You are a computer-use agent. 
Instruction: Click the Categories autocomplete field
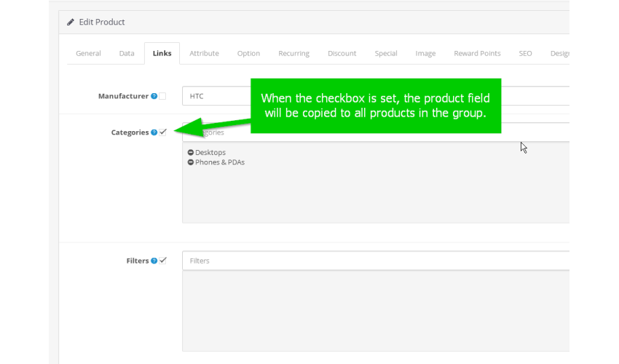(376, 132)
